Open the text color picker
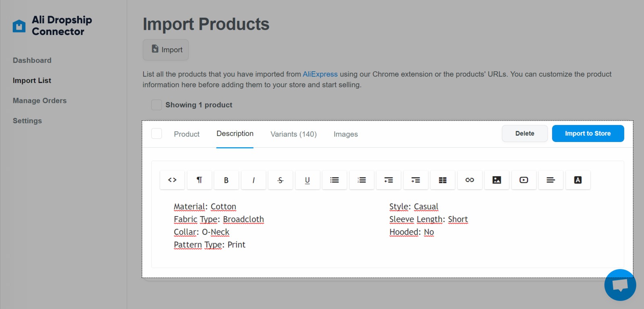Viewport: 644px width, 309px height. coord(578,180)
